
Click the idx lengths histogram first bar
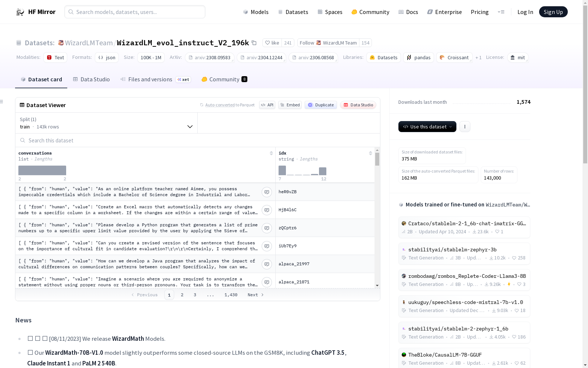point(282,170)
